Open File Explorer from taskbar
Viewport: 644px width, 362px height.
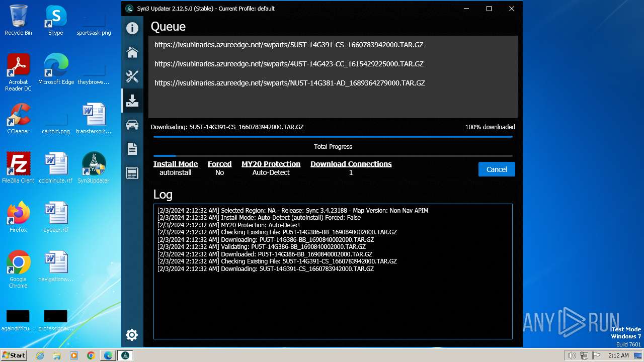point(57,355)
